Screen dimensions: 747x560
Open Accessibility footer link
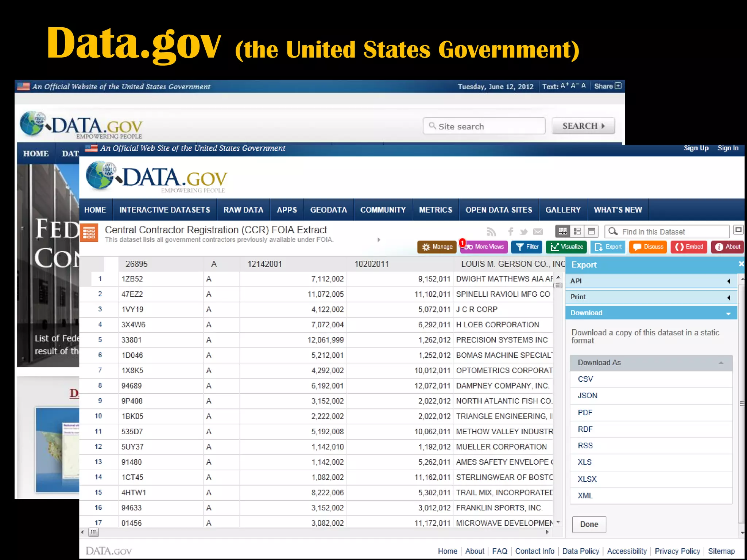tap(627, 551)
